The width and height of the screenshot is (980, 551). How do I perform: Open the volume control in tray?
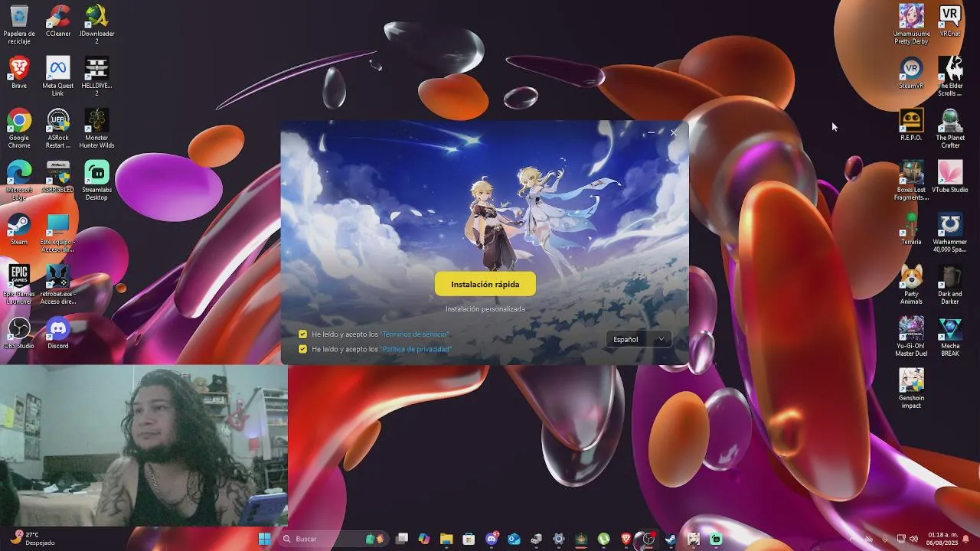pos(913,539)
